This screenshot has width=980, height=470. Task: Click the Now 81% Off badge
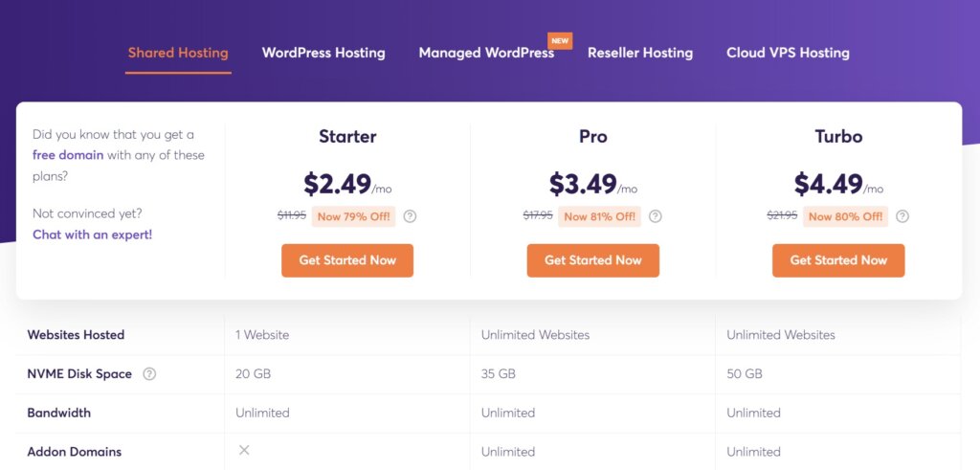(599, 216)
